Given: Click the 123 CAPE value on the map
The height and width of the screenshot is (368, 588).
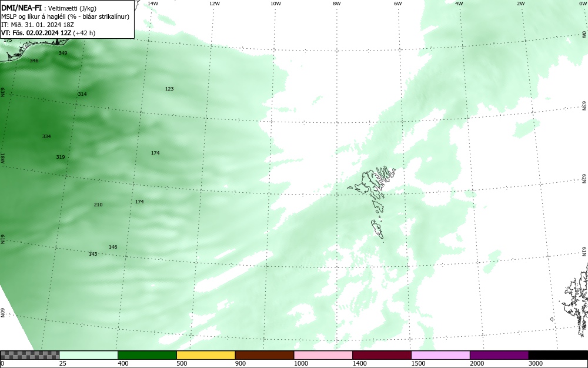Looking at the screenshot, I should pos(169,88).
